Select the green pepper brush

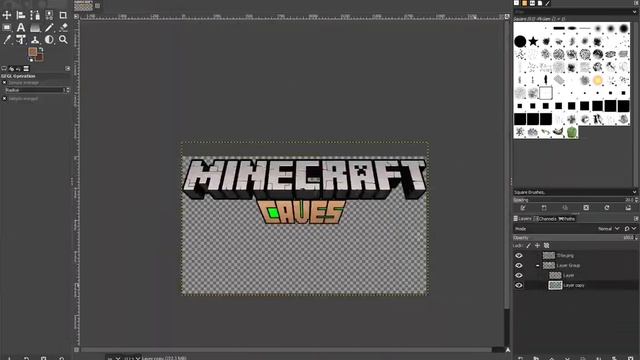pyautogui.click(x=572, y=132)
